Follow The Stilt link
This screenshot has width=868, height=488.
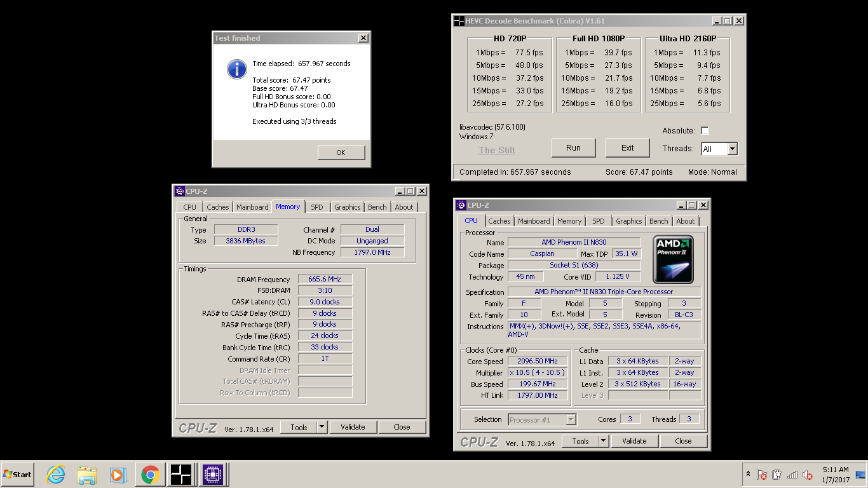(496, 150)
